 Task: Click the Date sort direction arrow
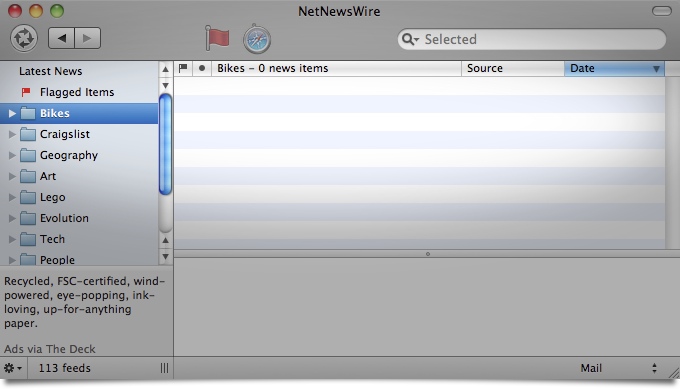tap(656, 69)
